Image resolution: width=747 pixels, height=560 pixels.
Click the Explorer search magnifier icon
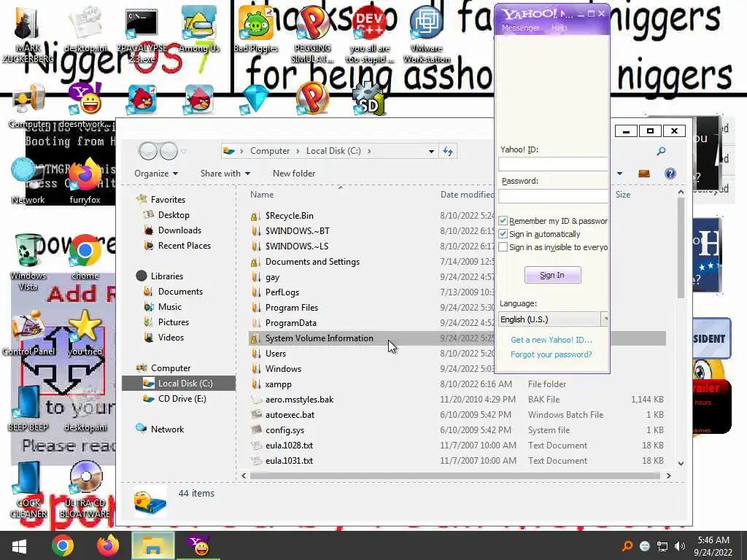coord(661,151)
